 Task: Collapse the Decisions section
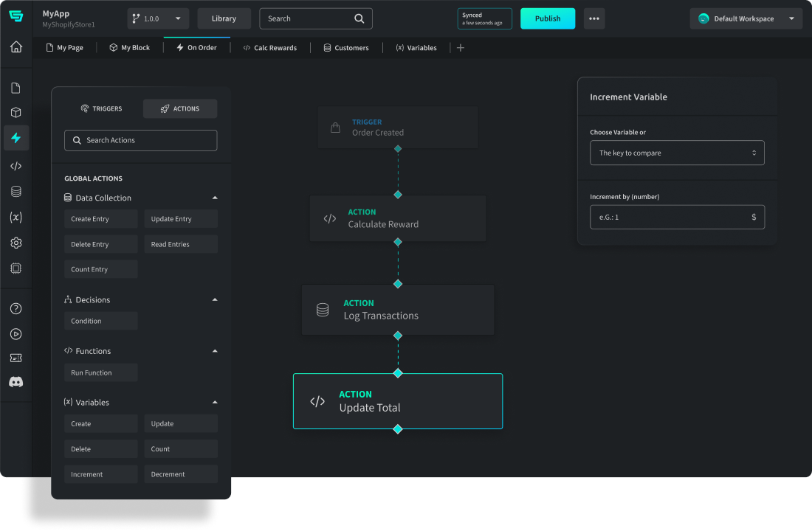(214, 299)
